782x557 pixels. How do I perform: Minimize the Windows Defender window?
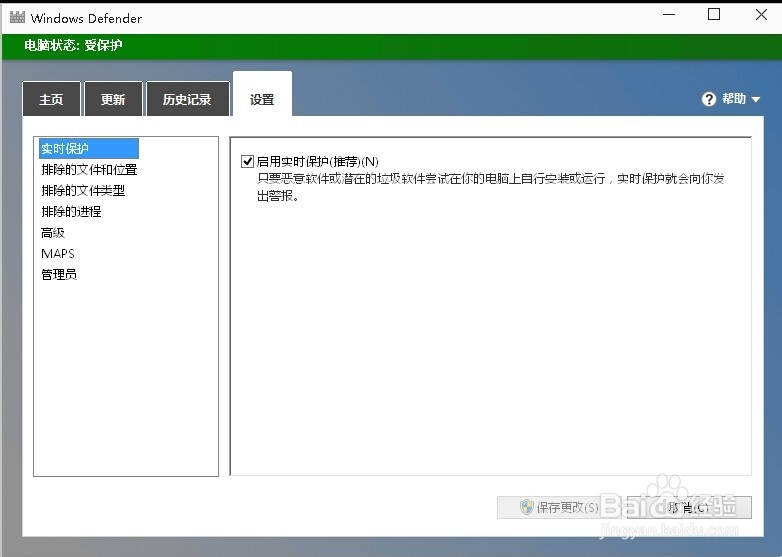(x=669, y=14)
